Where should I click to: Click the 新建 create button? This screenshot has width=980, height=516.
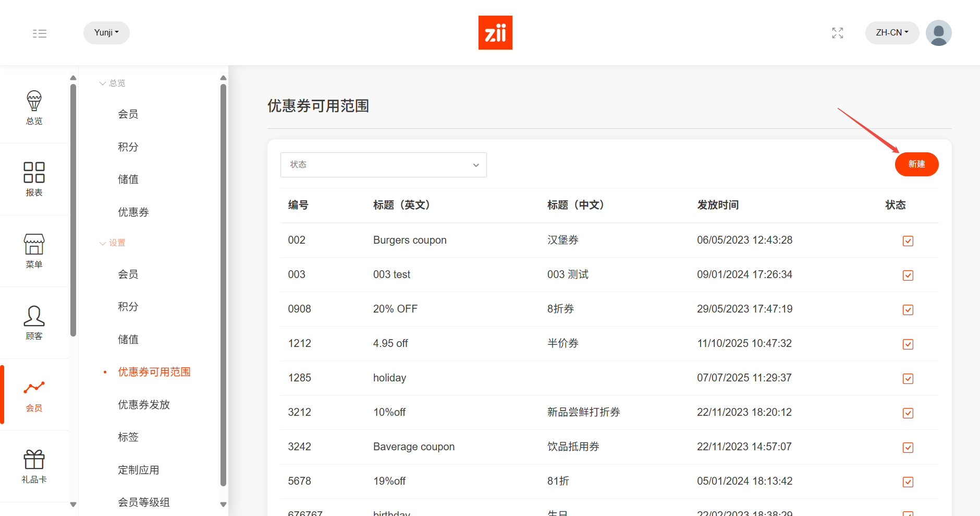tap(916, 164)
